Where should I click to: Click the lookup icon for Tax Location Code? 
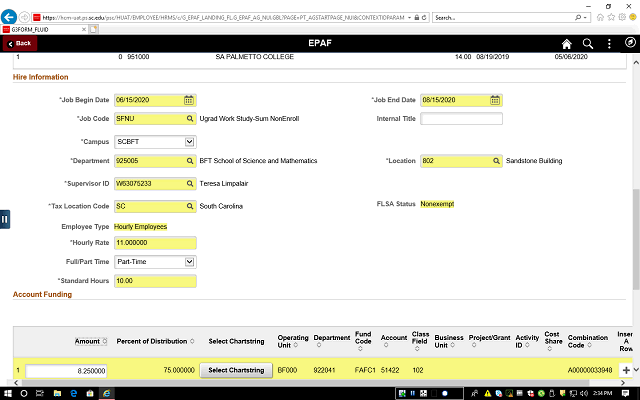pos(190,206)
